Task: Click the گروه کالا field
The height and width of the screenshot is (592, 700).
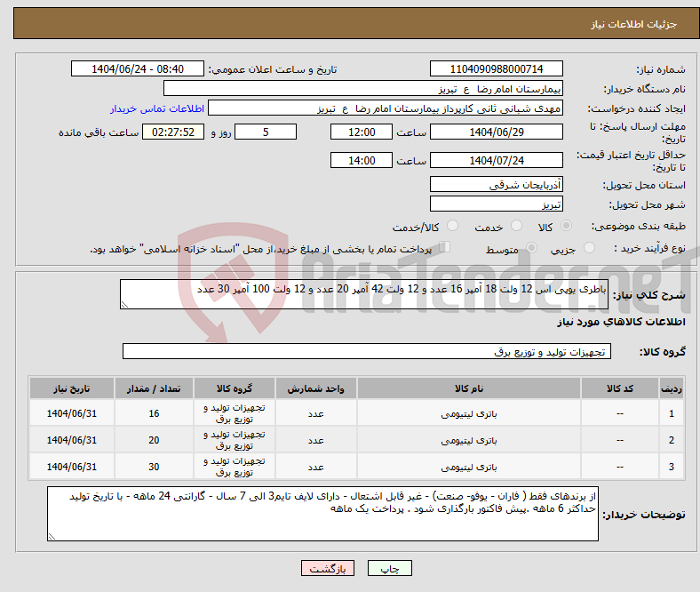Action: pos(365,352)
